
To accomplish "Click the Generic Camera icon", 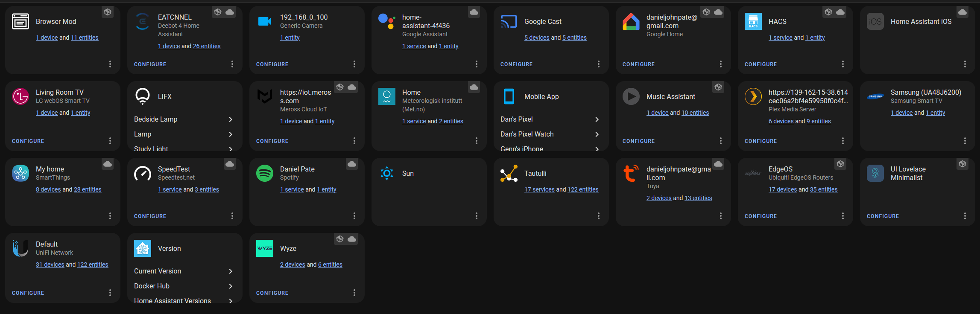I will 265,21.
